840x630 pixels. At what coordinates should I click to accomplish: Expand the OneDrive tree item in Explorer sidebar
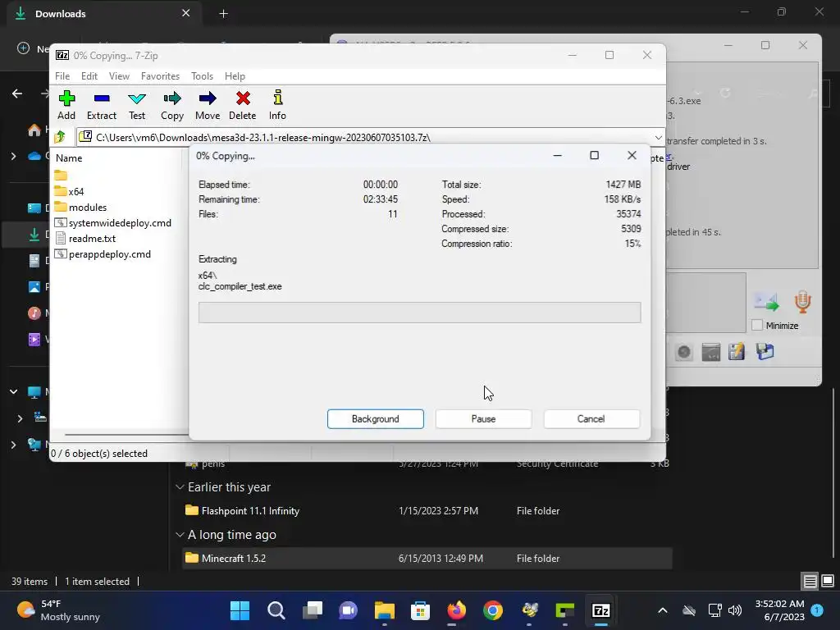pyautogui.click(x=13, y=156)
